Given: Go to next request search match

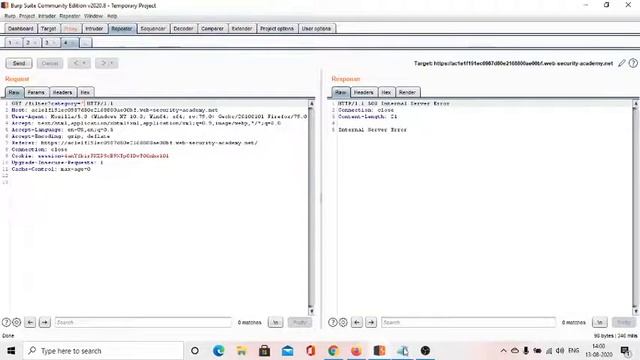Looking at the screenshot, I should 44,322.
